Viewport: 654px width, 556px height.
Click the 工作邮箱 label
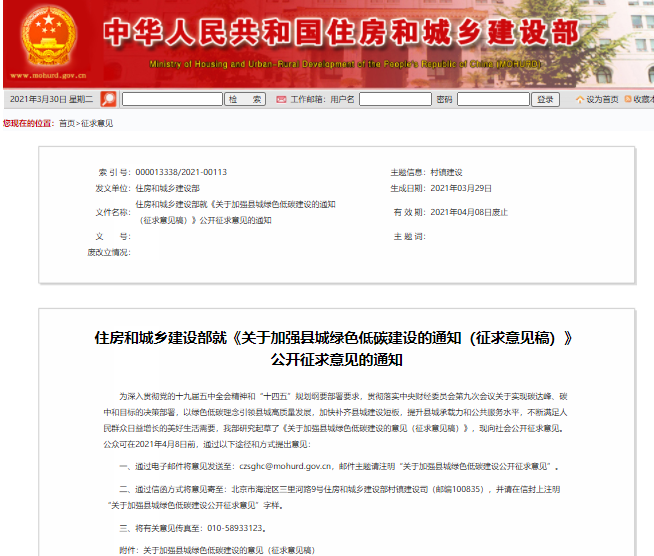(307, 100)
